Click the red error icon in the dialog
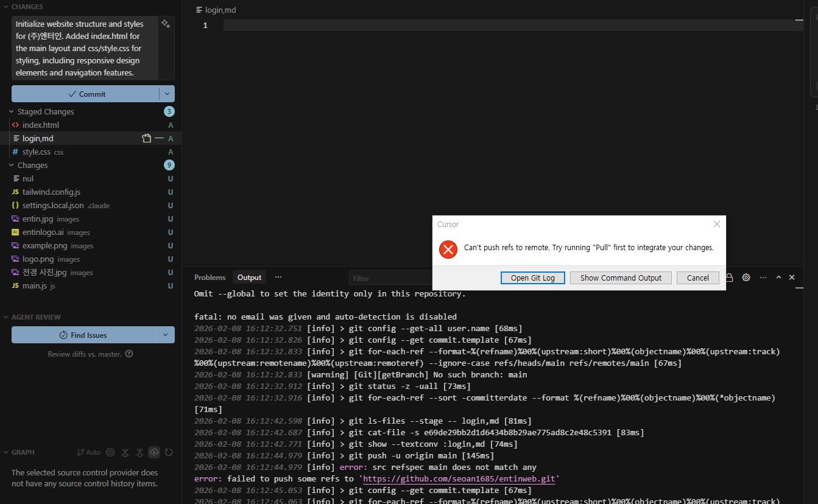Image resolution: width=818 pixels, height=504 pixels. (x=448, y=249)
